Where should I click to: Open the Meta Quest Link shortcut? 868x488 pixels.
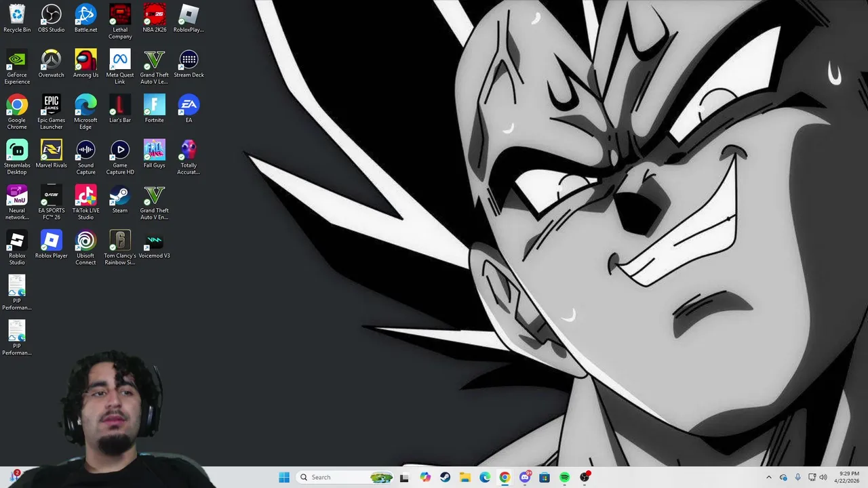tap(120, 67)
